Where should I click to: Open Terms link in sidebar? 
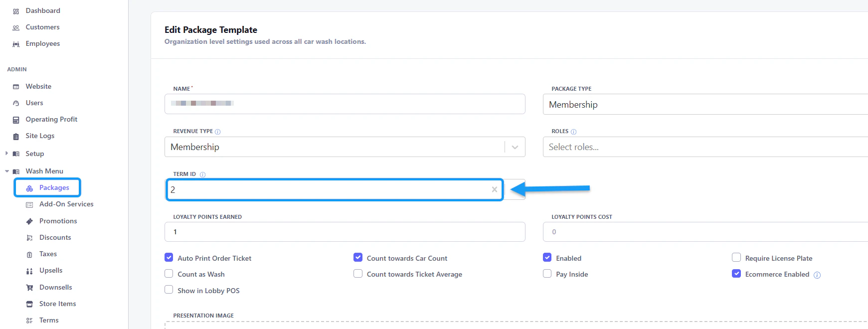(49, 321)
